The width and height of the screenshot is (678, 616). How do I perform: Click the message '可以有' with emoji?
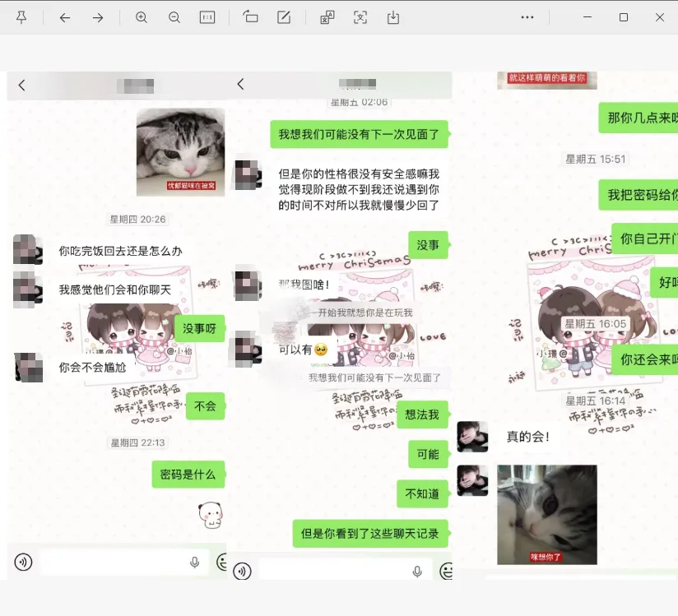click(304, 350)
